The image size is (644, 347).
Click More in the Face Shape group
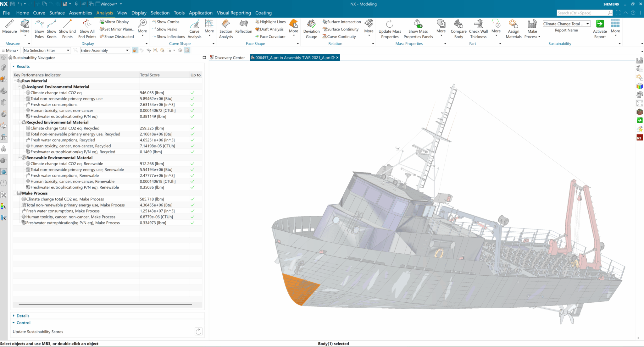[293, 28]
